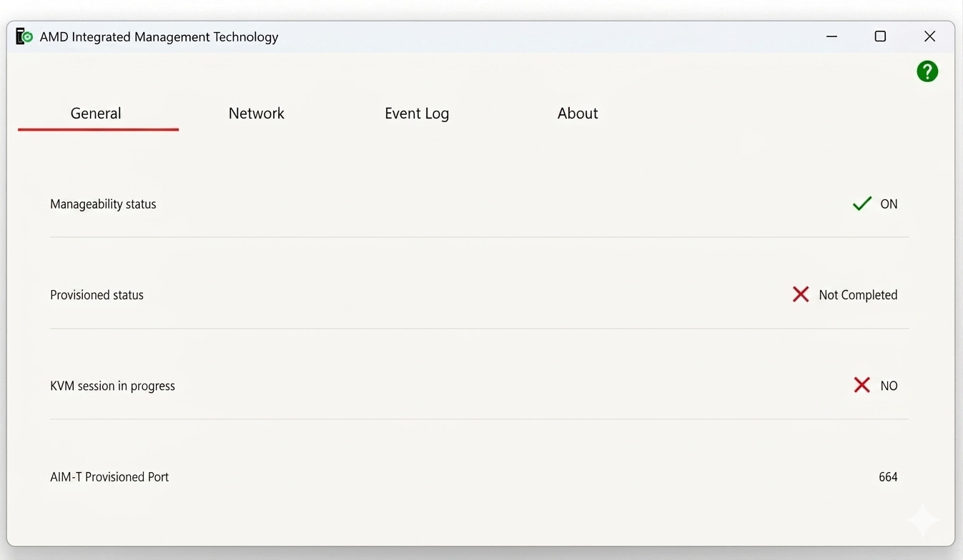The image size is (963, 560).
Task: Go to the About tab
Action: point(578,113)
